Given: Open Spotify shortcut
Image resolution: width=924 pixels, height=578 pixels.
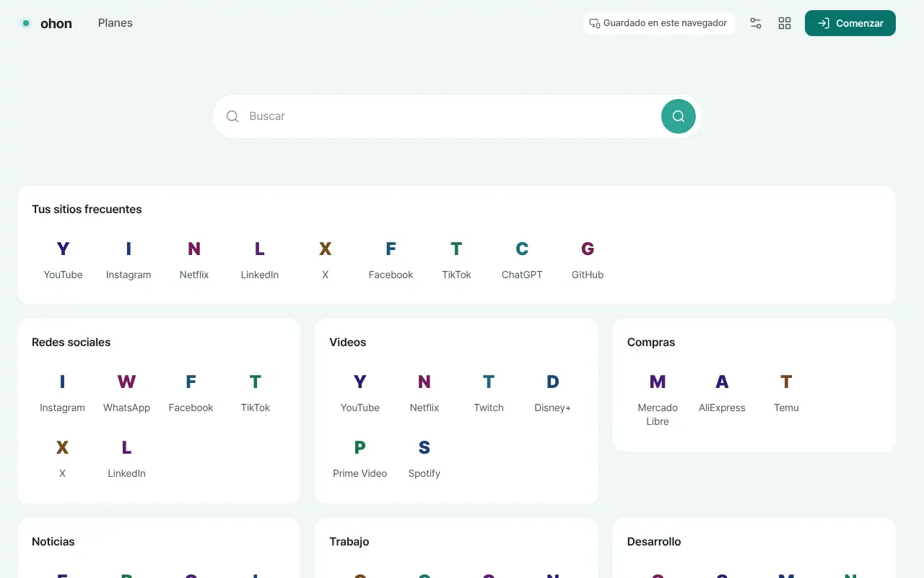Looking at the screenshot, I should (424, 458).
